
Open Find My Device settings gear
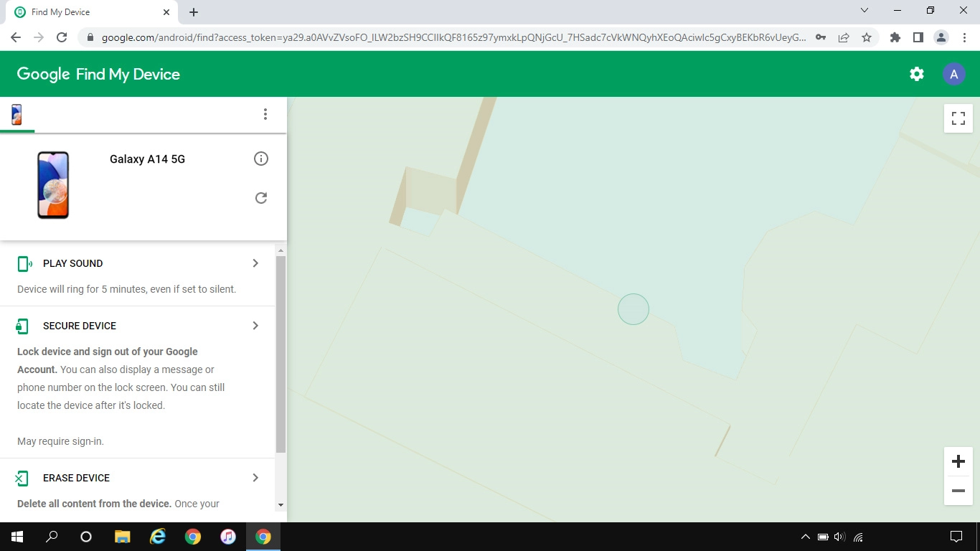916,74
